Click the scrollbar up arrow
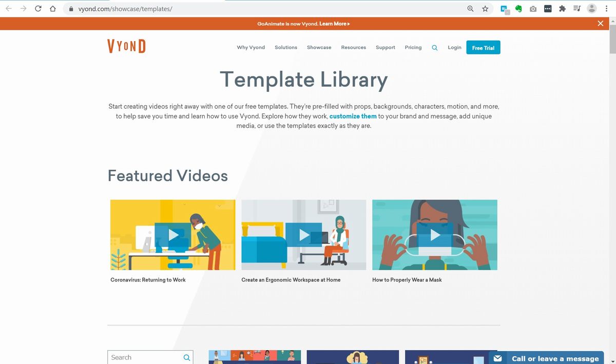This screenshot has height=364, width=616. 612,21
